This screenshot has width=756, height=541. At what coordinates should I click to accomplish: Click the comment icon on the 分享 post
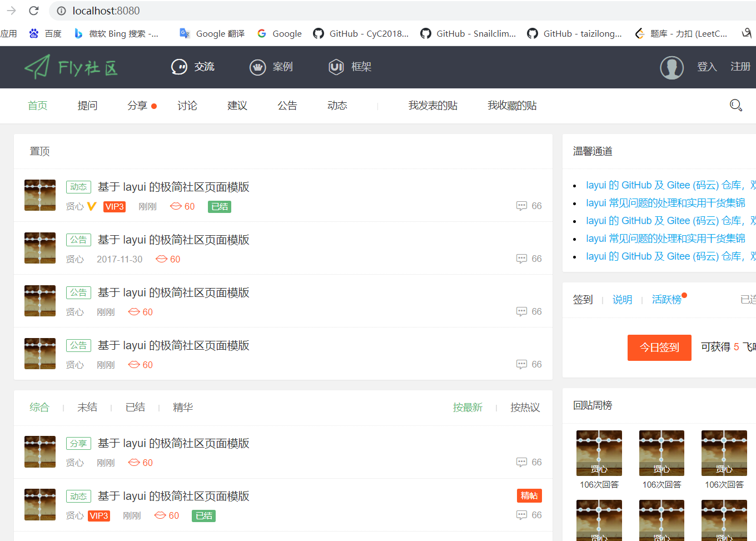coord(521,462)
